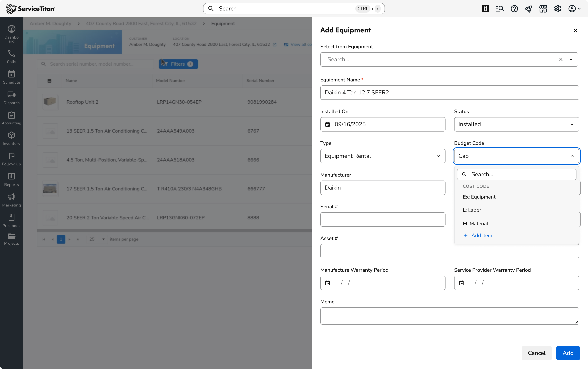Click the Installed On date field

(383, 124)
